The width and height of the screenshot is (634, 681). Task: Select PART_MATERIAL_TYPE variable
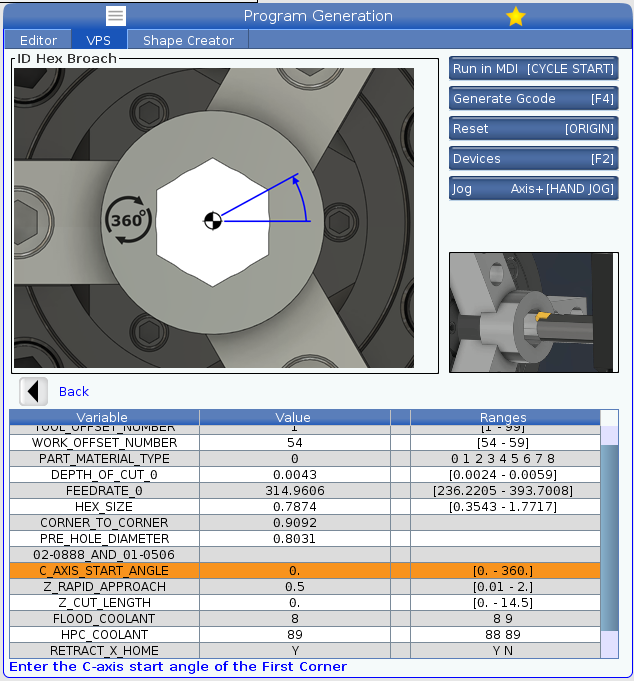104,459
